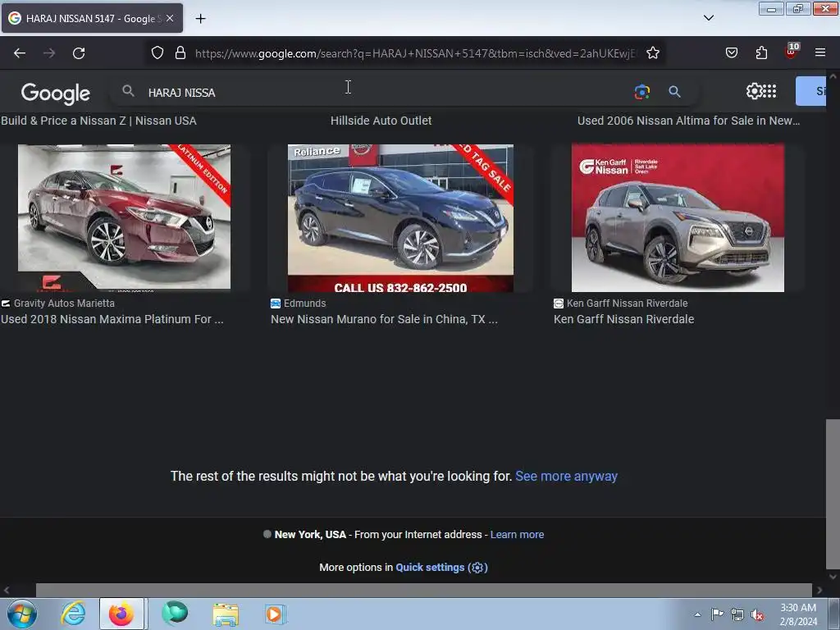Open the Pocket save icon
Image resolution: width=840 pixels, height=630 pixels.
pyautogui.click(x=732, y=52)
